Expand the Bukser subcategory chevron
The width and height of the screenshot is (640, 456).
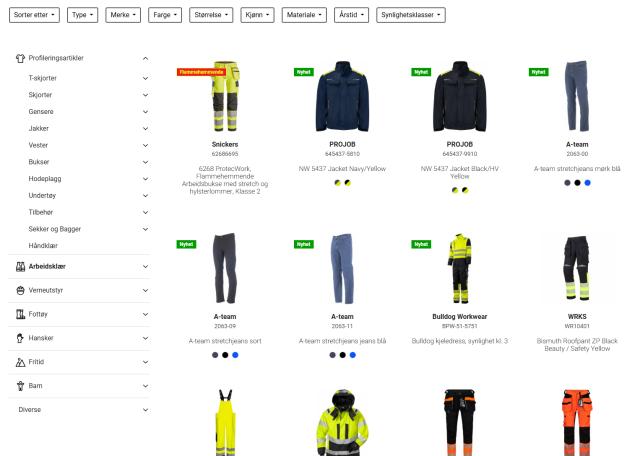pyautogui.click(x=145, y=162)
